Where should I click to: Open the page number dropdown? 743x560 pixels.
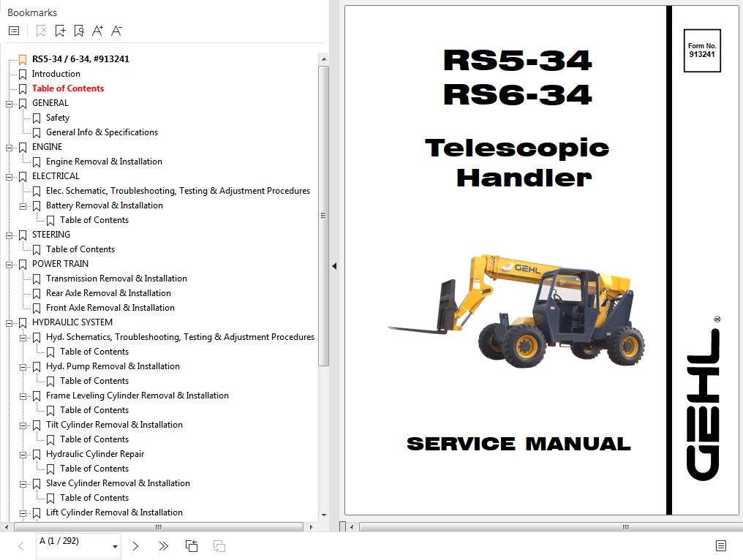pos(115,547)
